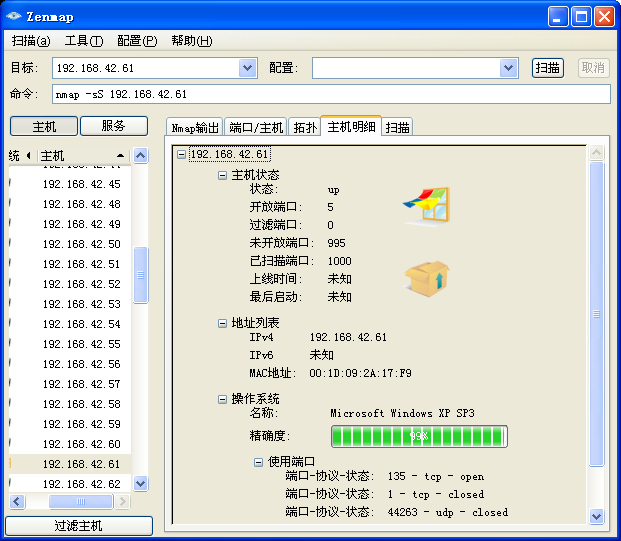Switch to the 主机明细 tab
The height and width of the screenshot is (541, 621).
pyautogui.click(x=351, y=127)
